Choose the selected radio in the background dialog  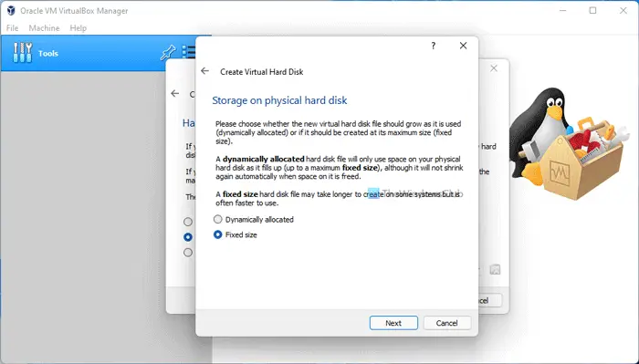pyautogui.click(x=188, y=237)
